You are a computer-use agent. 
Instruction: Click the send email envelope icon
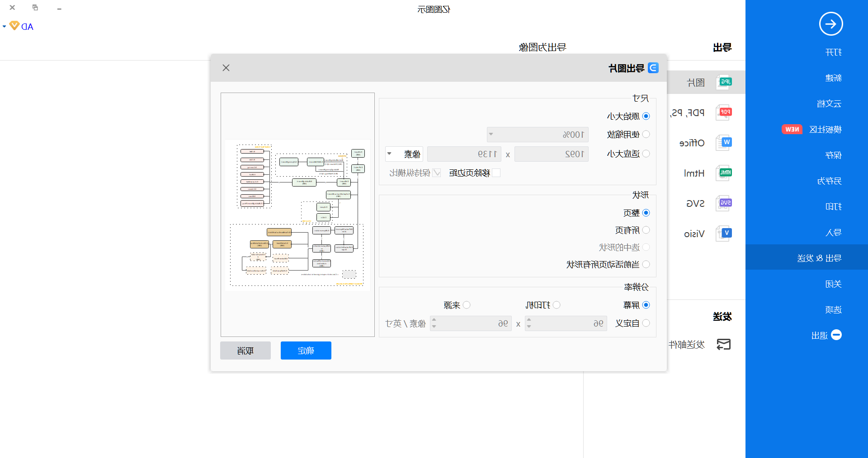tap(724, 345)
